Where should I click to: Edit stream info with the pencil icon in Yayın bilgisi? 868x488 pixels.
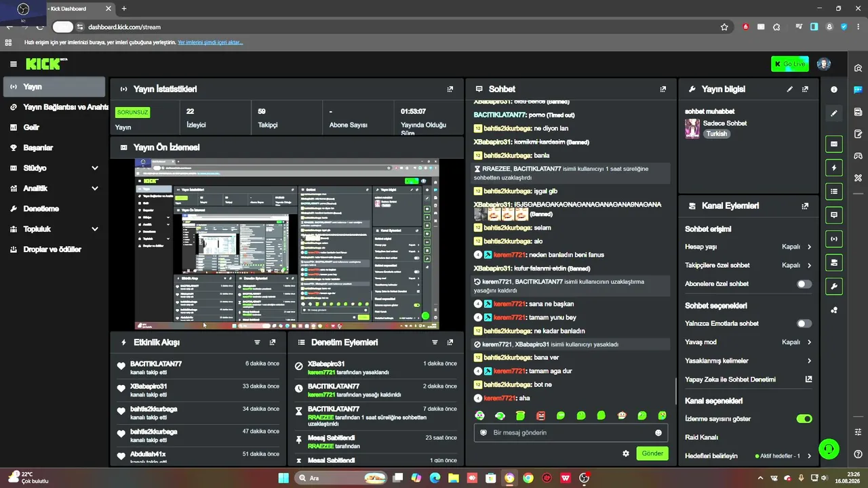click(x=789, y=89)
